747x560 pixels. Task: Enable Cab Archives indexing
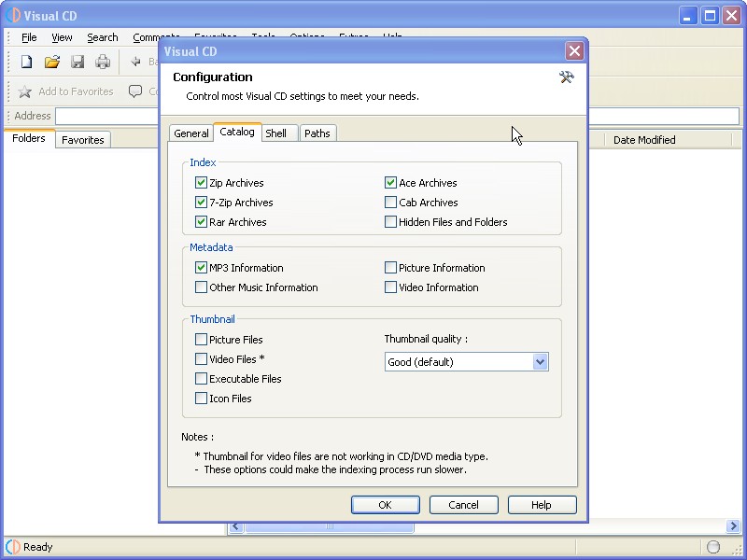click(390, 202)
